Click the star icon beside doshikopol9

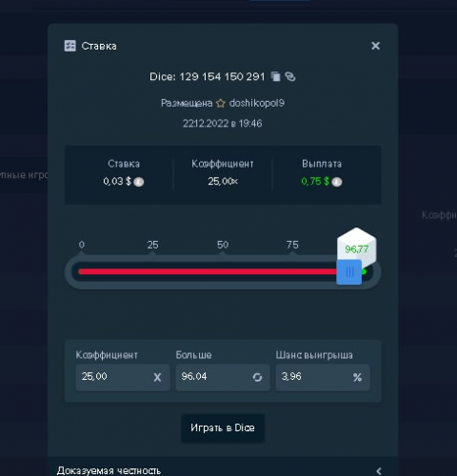tap(220, 103)
